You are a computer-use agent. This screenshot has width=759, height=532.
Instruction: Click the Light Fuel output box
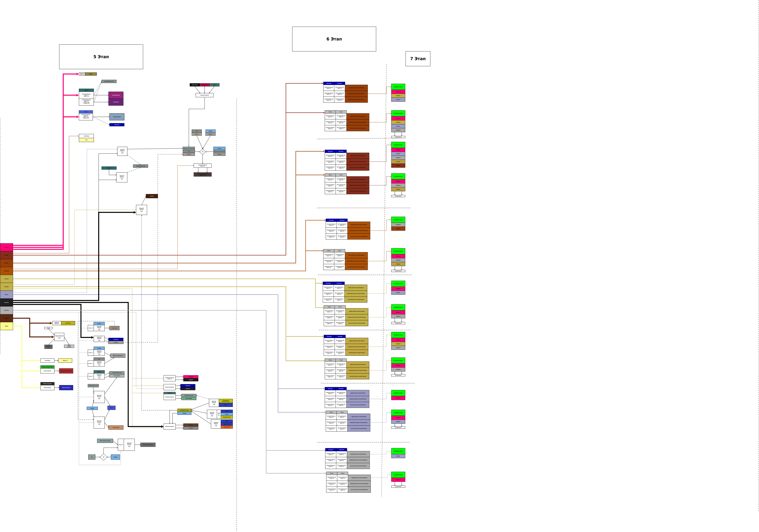tap(68, 323)
